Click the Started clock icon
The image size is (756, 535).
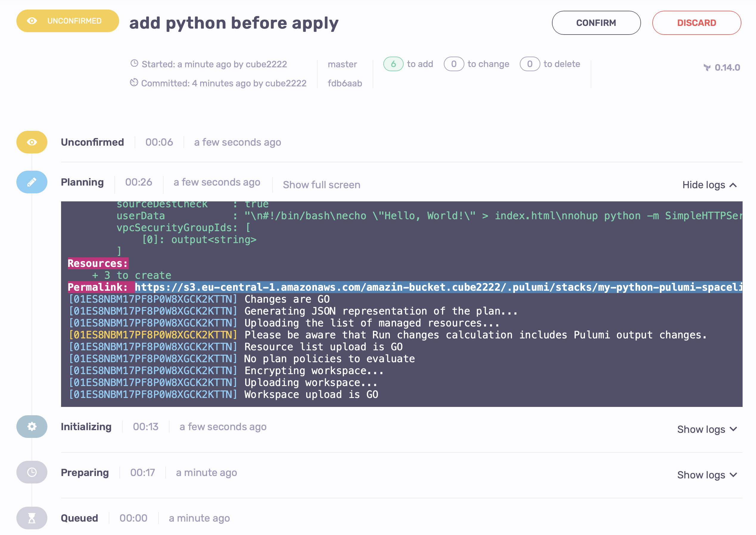134,63
